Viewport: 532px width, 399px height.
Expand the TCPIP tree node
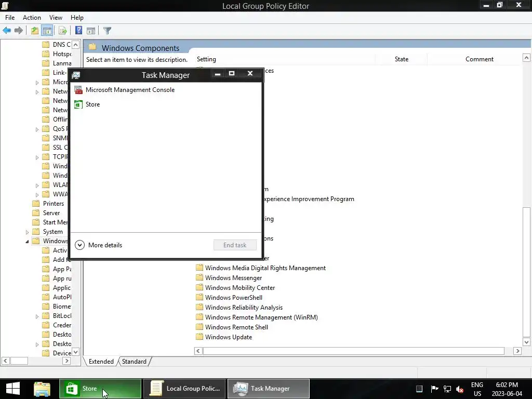pyautogui.click(x=37, y=157)
